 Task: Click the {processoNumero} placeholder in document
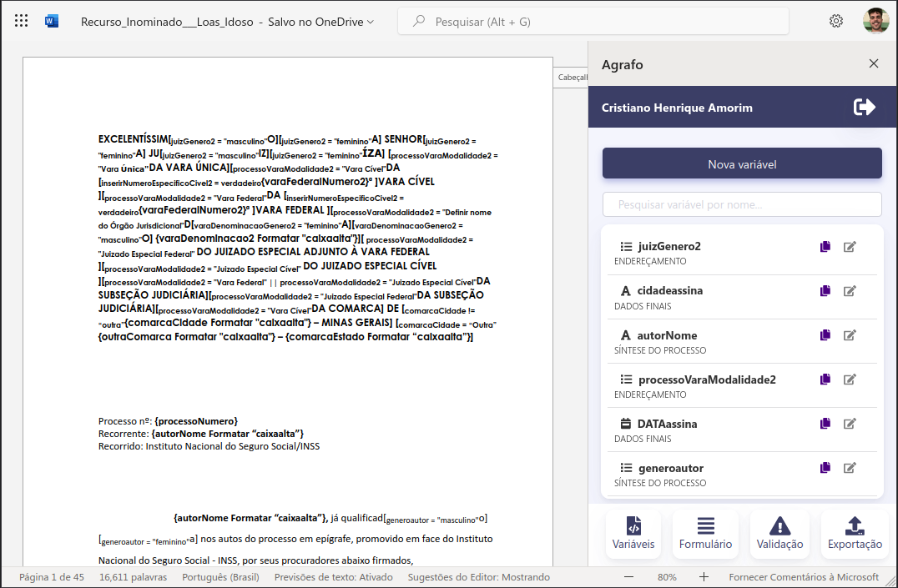(x=196, y=421)
